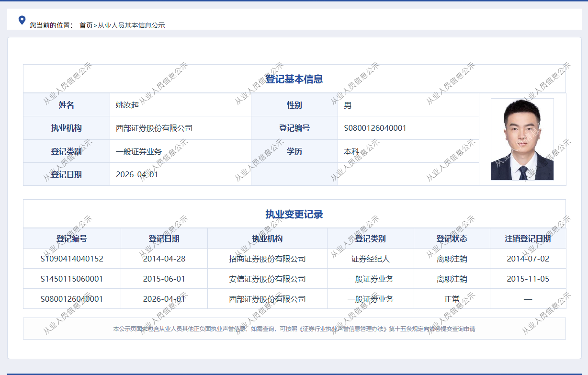Click the 登记类别 label in basic info
The image size is (588, 375).
coord(67,151)
